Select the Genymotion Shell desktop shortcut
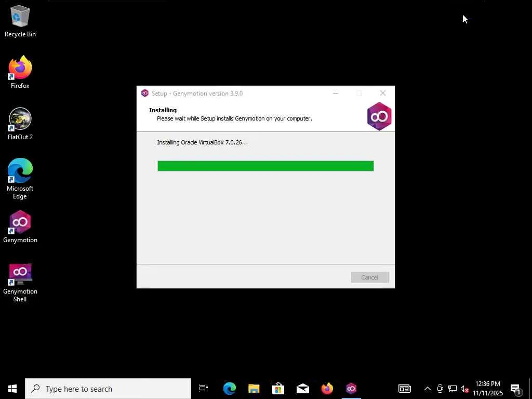532x399 pixels. pos(20,282)
